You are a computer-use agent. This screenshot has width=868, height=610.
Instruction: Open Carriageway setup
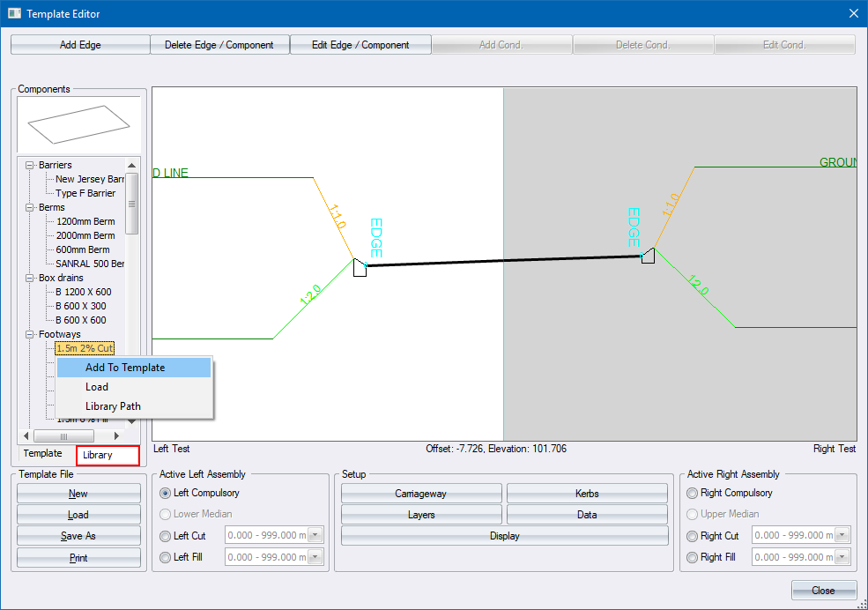[x=421, y=494]
